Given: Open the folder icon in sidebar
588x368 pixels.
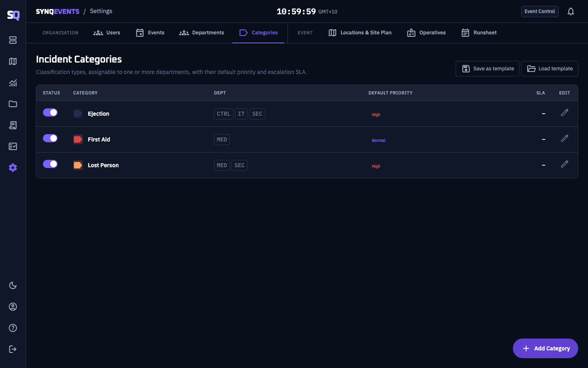Looking at the screenshot, I should tap(13, 104).
